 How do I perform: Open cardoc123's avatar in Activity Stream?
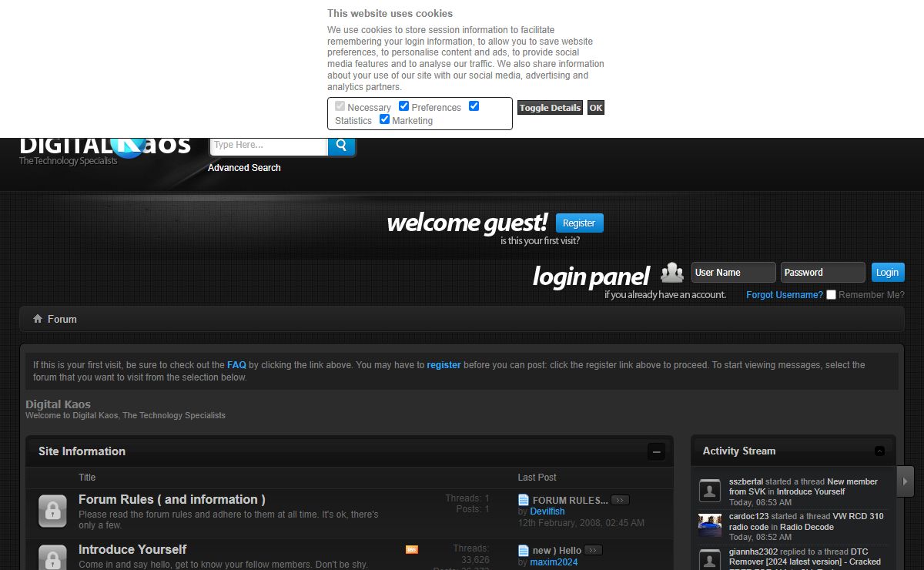(710, 525)
